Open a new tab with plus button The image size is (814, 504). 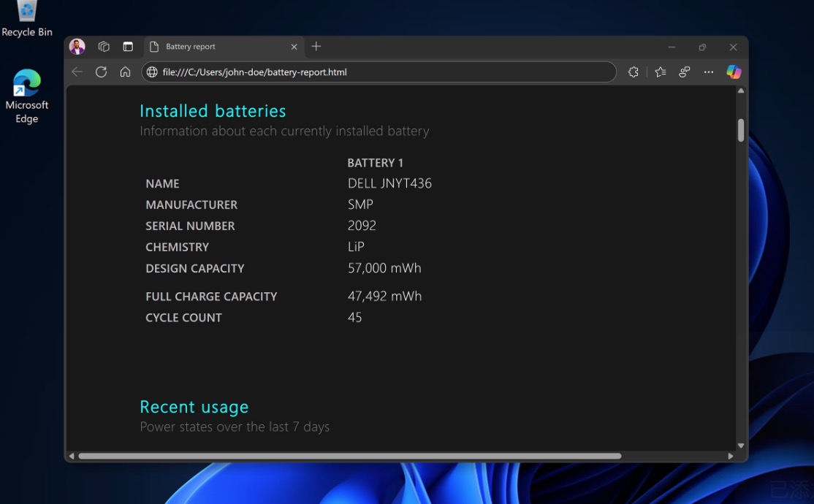[x=316, y=46]
